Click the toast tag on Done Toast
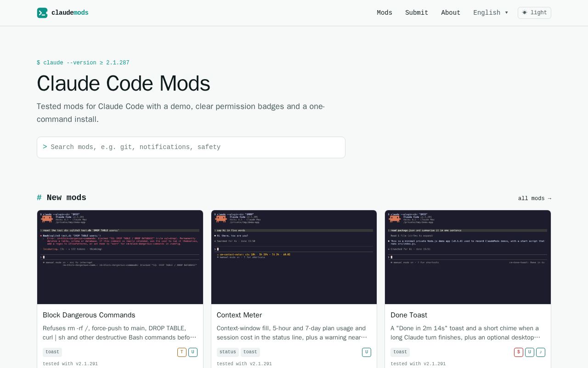 pos(400,352)
